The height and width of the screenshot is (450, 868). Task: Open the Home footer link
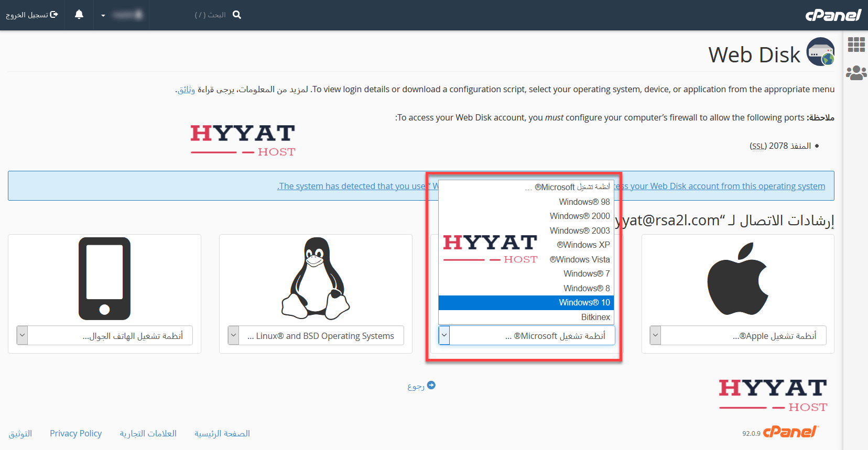222,433
